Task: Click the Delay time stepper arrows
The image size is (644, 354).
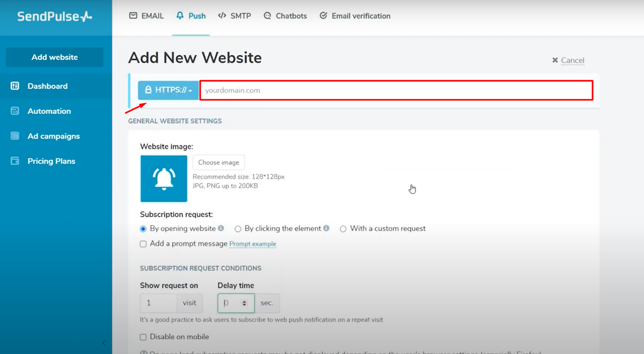Action: click(244, 303)
